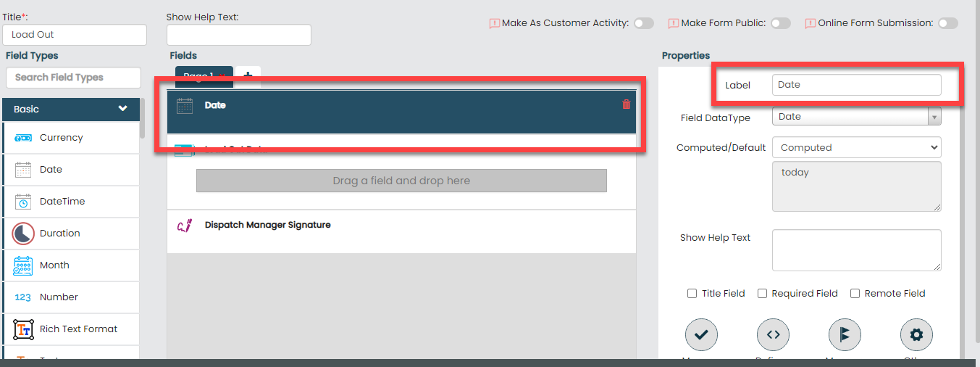Image resolution: width=980 pixels, height=367 pixels.
Task: Open the Field DataType dropdown
Action: point(856,117)
